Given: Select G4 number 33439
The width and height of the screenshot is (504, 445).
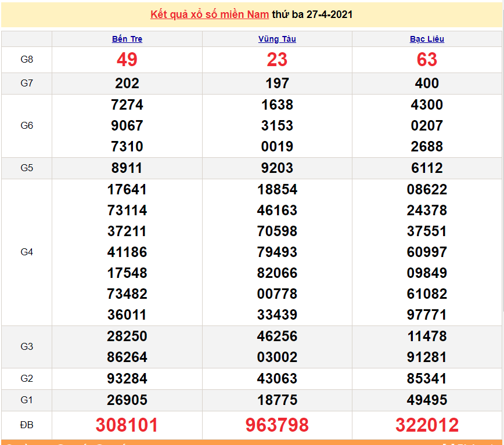Looking at the screenshot, I should [277, 314].
